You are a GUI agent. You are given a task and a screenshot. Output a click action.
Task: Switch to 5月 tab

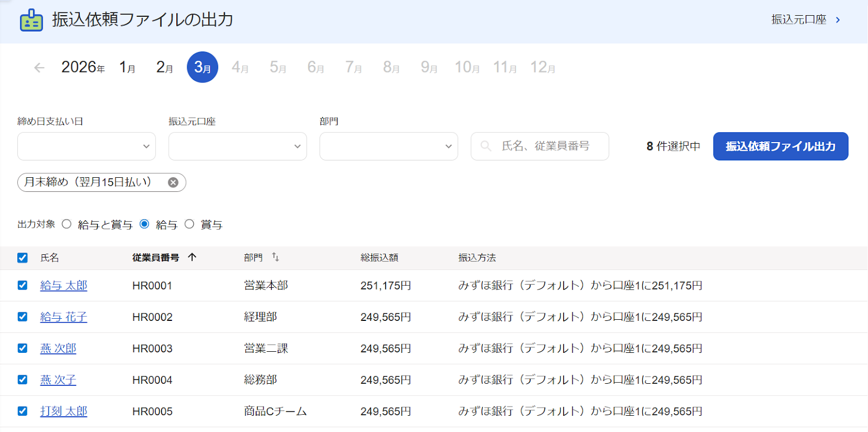click(x=278, y=68)
